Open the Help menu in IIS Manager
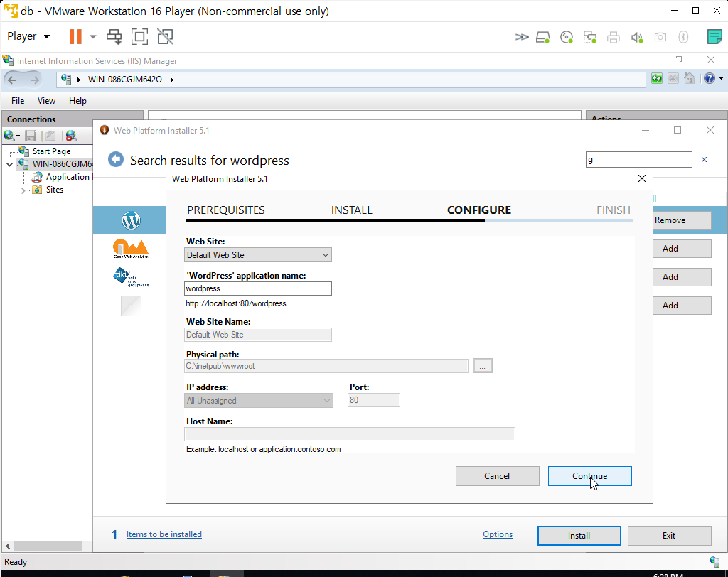Image resolution: width=728 pixels, height=577 pixels. tap(77, 101)
